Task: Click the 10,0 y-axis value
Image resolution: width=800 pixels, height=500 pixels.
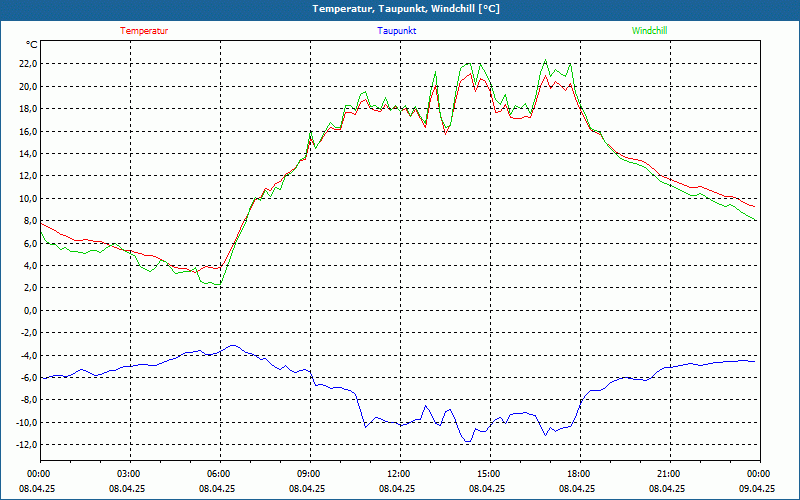Action: pyautogui.click(x=28, y=198)
